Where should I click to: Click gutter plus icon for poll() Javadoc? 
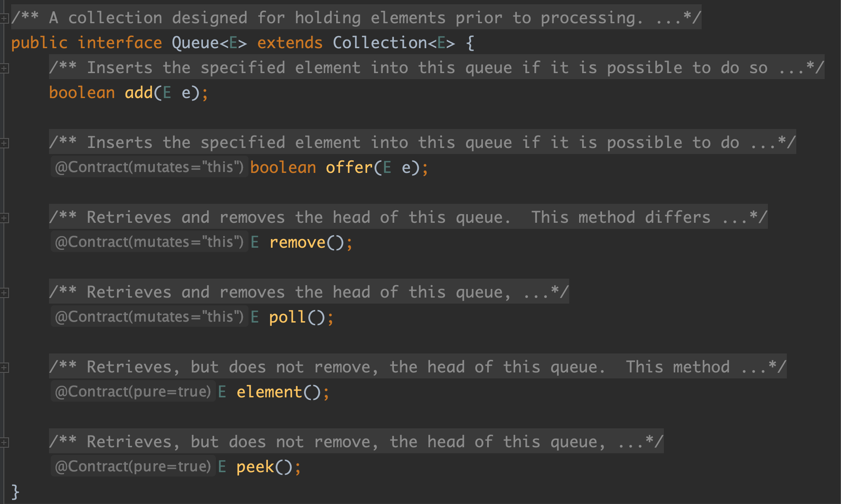click(x=4, y=293)
